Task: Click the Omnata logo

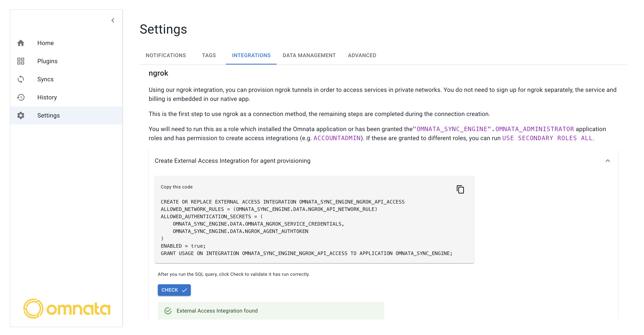Action: coord(66,309)
